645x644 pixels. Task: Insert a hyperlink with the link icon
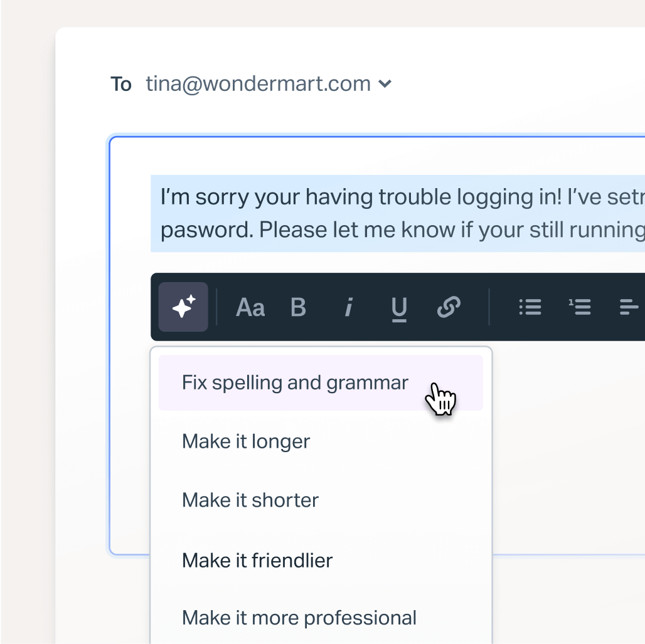point(449,307)
